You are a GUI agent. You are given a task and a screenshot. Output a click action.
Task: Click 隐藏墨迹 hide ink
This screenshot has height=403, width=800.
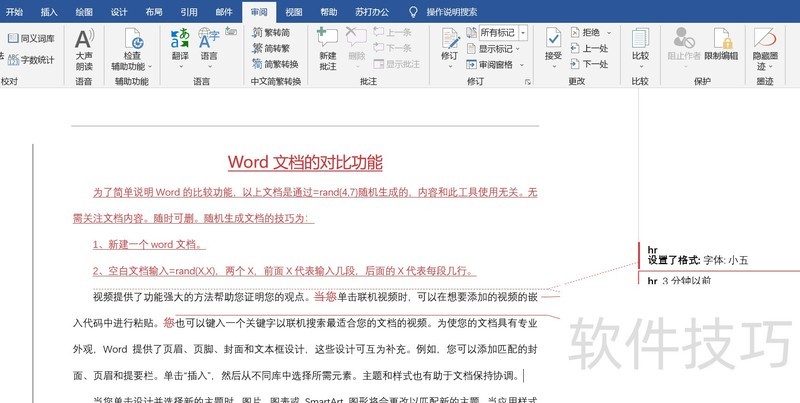[x=765, y=49]
